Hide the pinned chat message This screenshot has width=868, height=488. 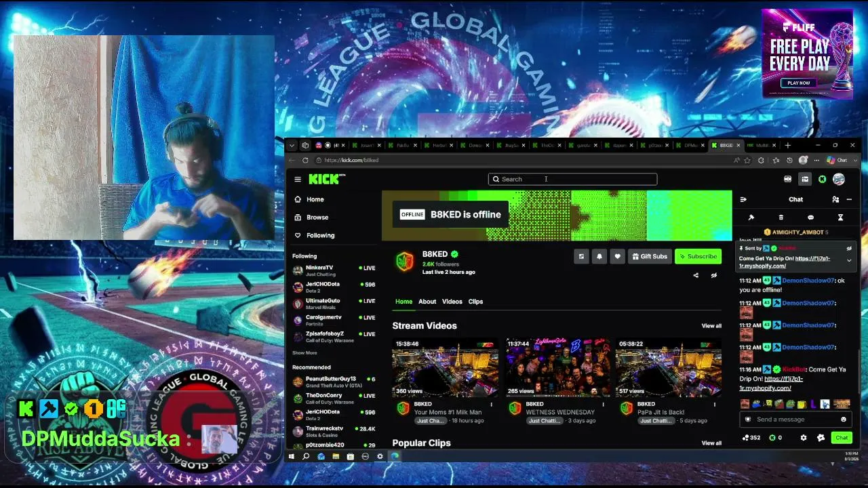coord(849,249)
